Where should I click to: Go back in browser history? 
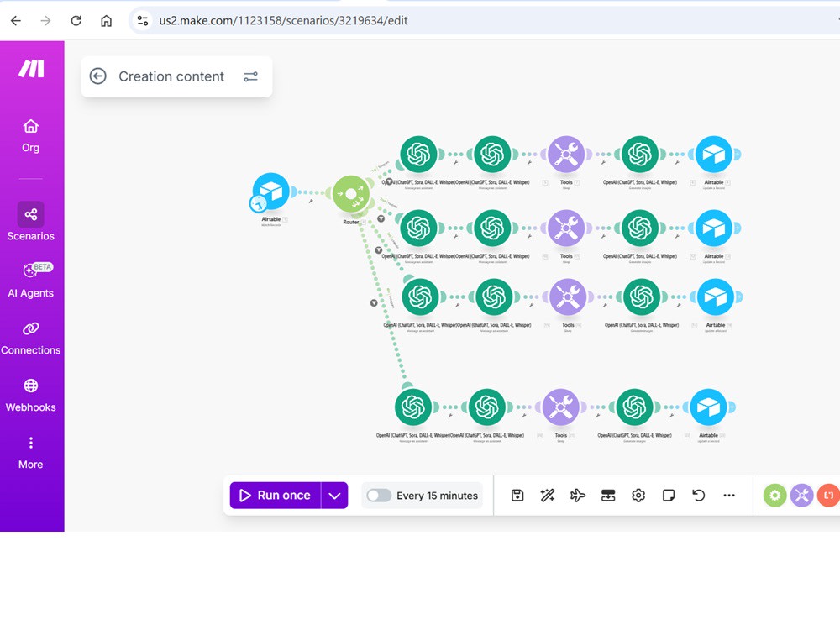pyautogui.click(x=16, y=21)
